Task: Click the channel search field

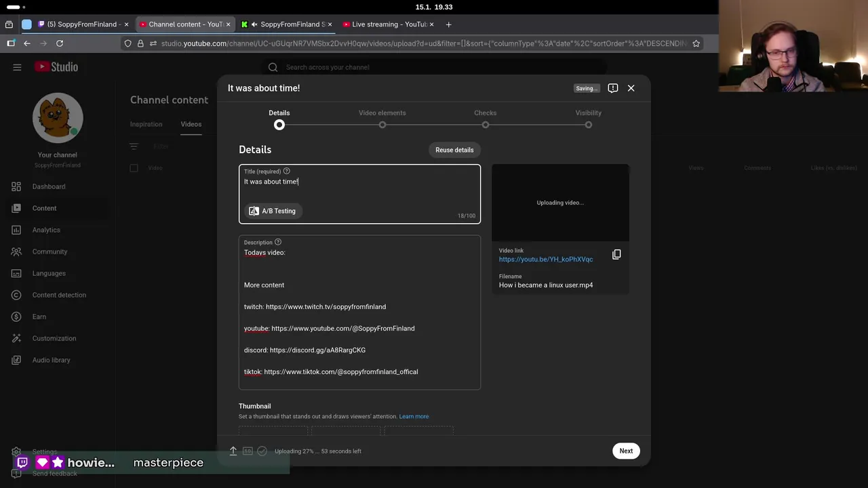Action: pos(434,67)
